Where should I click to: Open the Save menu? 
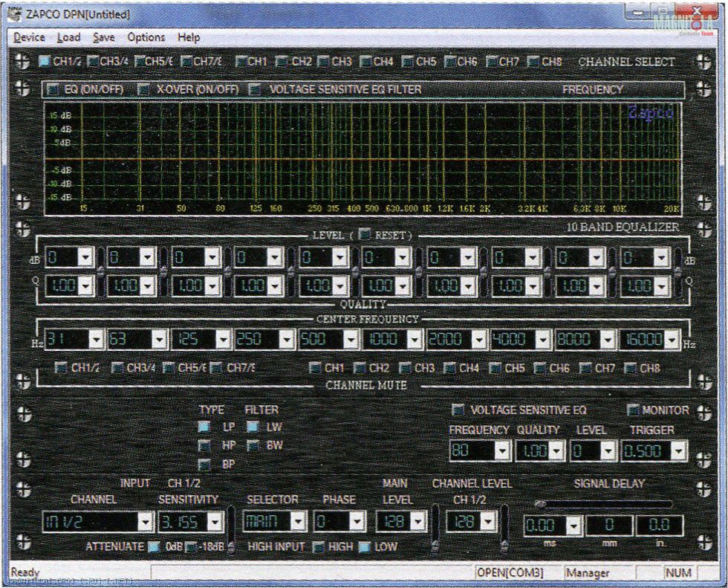tap(103, 37)
